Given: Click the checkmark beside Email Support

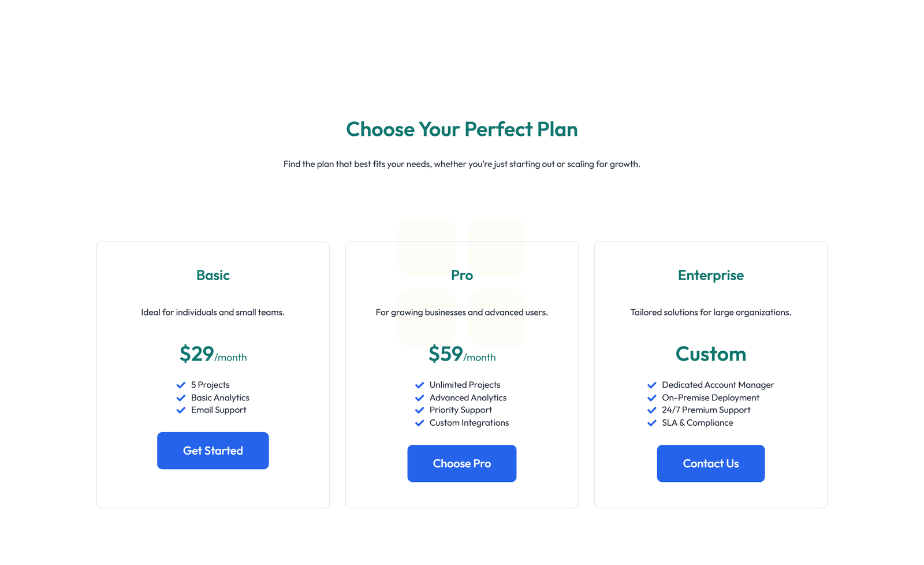Looking at the screenshot, I should tap(180, 410).
